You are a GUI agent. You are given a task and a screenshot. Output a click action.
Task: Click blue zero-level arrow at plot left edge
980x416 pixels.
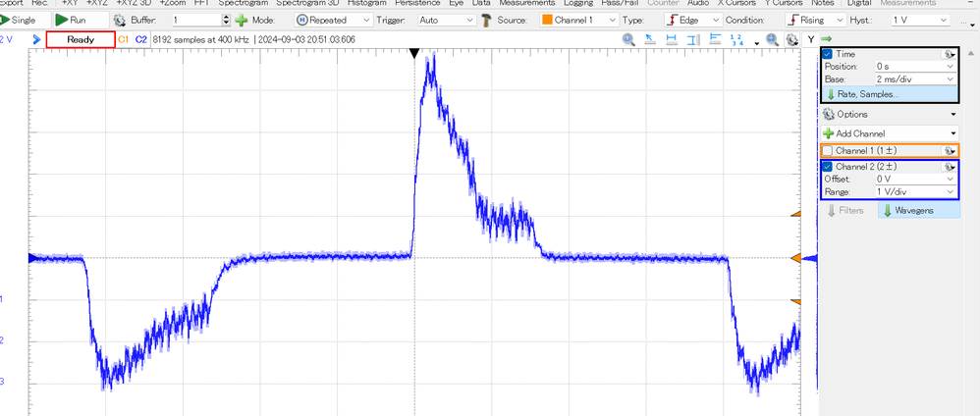(33, 257)
